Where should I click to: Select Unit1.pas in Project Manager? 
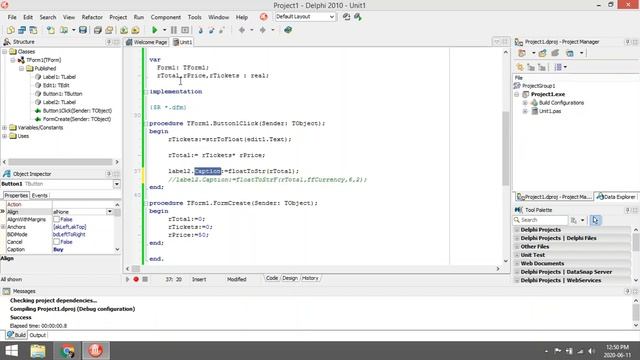550,111
